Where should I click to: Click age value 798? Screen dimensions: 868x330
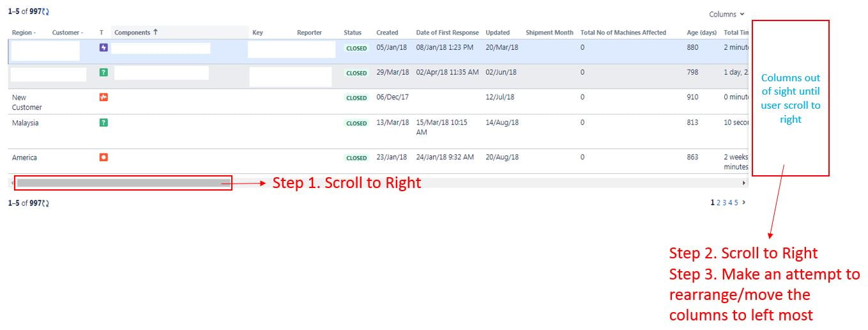[692, 72]
